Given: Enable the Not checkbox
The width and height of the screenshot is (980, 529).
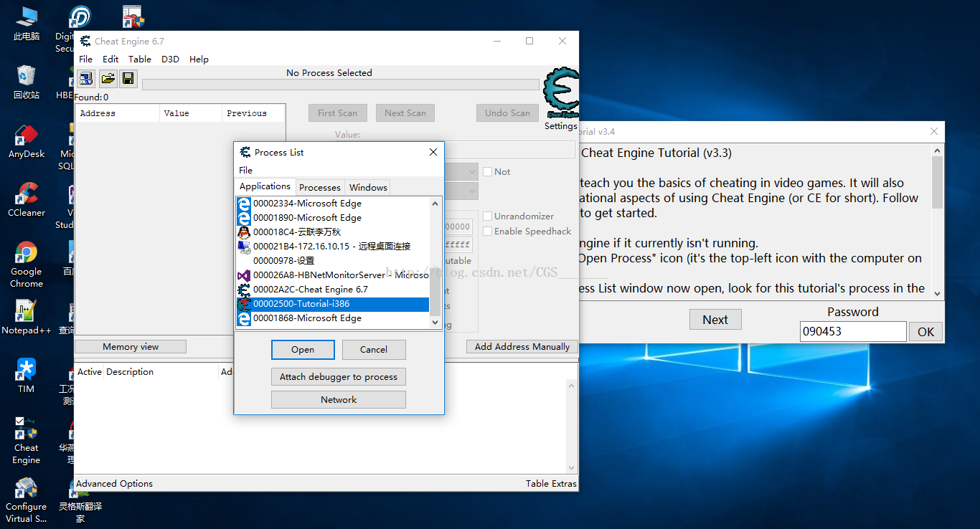Looking at the screenshot, I should (x=488, y=172).
